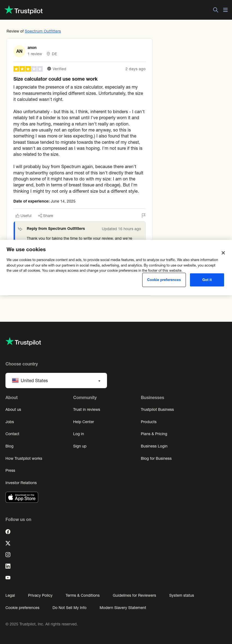Screen dimensions: 232x644
Task: Click the 'Date of experience' line
Action: coord(44,201)
